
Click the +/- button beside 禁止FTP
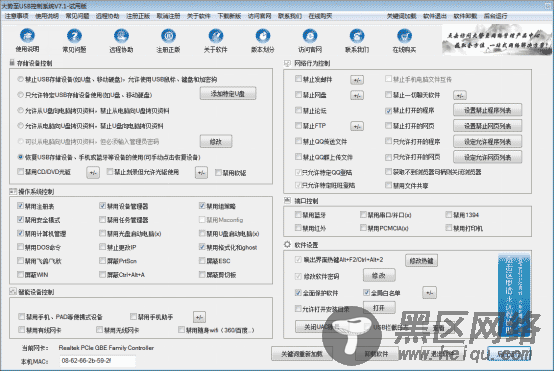click(x=357, y=126)
